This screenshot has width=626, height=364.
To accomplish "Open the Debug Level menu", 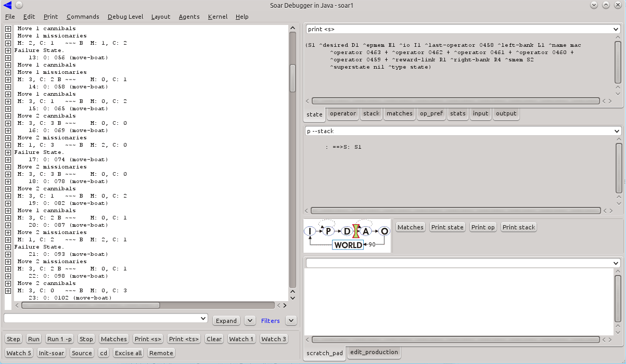I will pos(125,17).
